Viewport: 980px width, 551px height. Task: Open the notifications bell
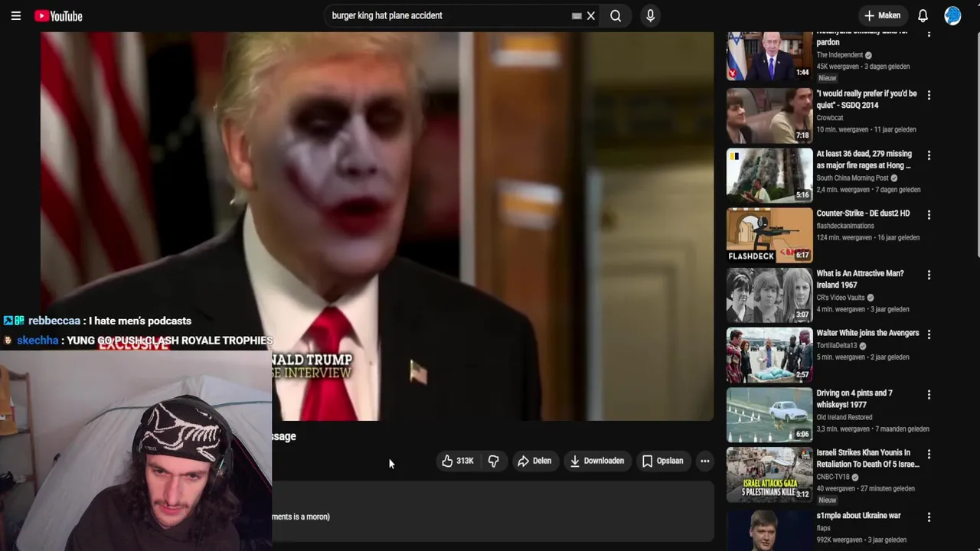coord(923,15)
